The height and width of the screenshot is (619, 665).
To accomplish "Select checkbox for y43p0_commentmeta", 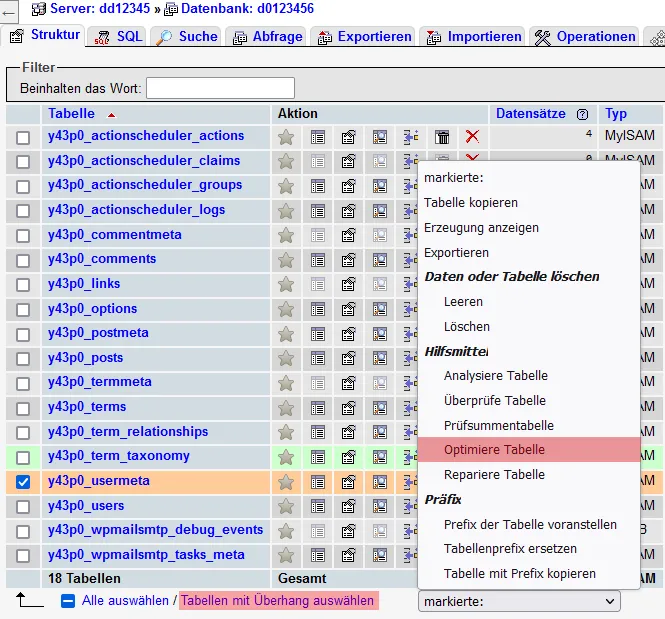I will point(23,236).
